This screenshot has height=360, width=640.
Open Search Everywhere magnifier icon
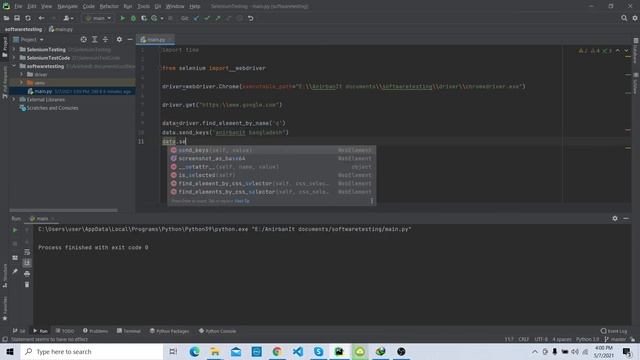(624, 18)
